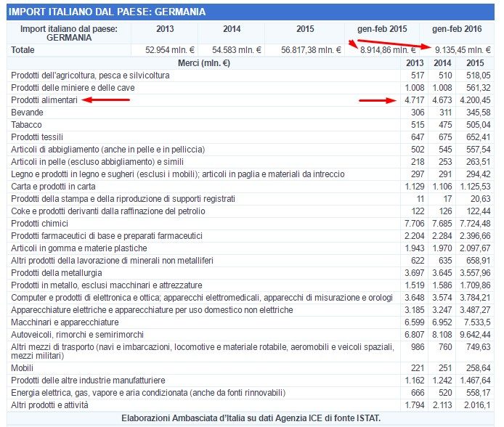Click the Bevande 2015 value '345,58'
The height and width of the screenshot is (427, 504).
pos(479,113)
